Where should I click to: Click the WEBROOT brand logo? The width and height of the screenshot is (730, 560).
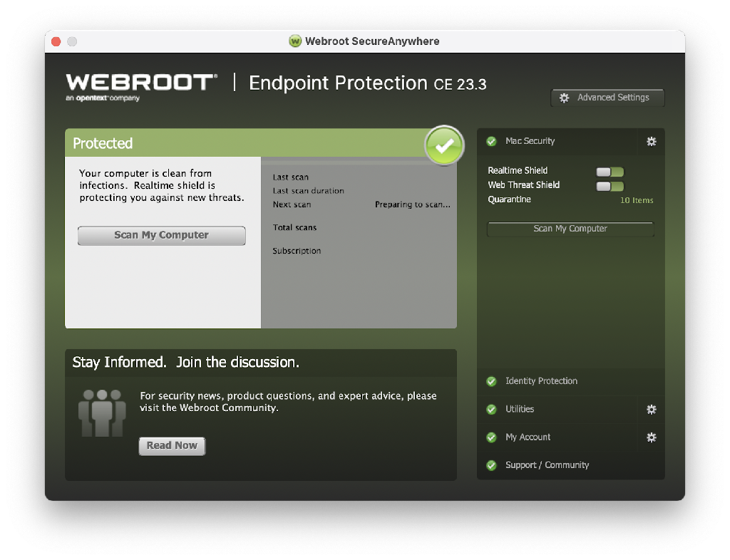coord(142,87)
